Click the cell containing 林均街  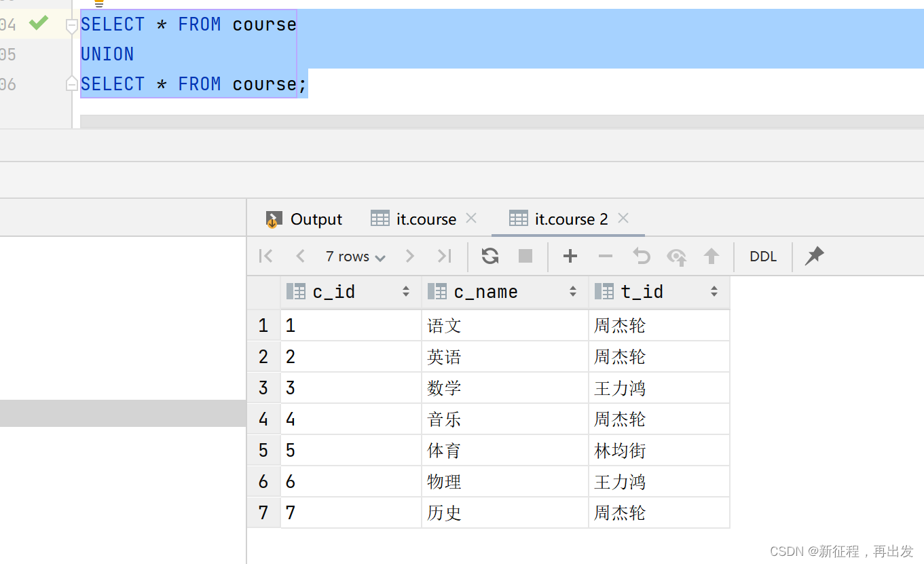659,451
